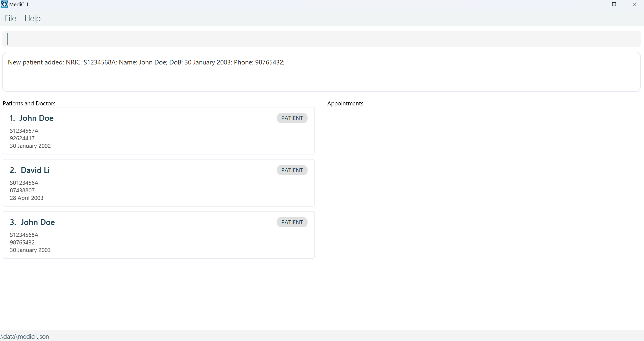Select the third John Doe patient card

coord(159,235)
